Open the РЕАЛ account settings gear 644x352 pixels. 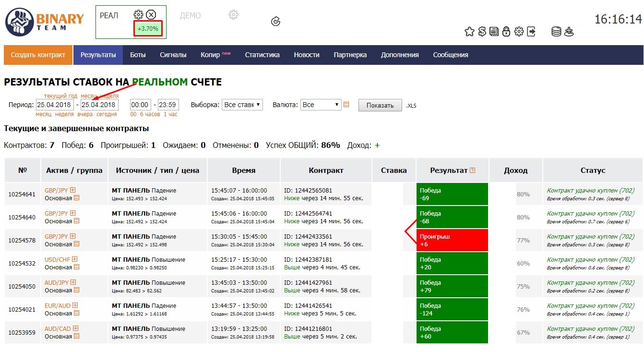click(x=138, y=15)
